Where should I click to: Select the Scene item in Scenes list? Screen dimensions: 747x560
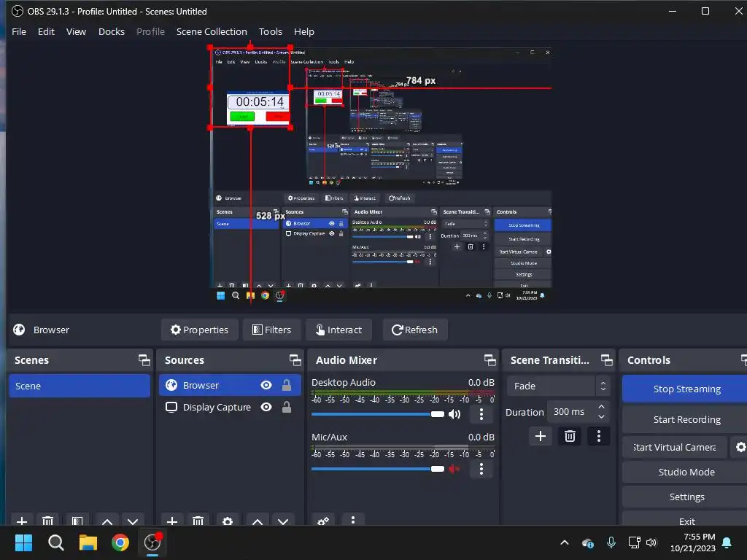coord(79,386)
